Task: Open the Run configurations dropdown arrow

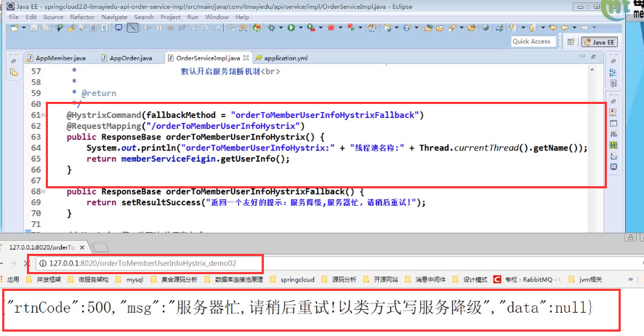Action: click(x=301, y=28)
